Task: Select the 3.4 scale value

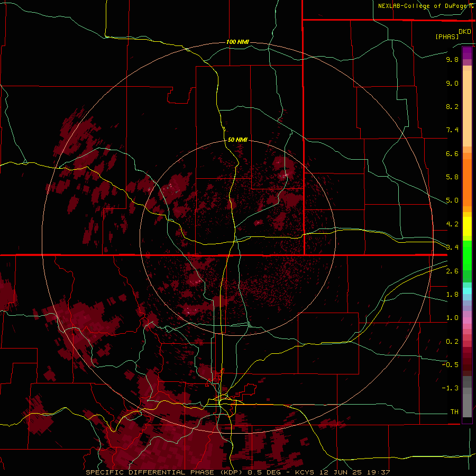Action: [452, 248]
